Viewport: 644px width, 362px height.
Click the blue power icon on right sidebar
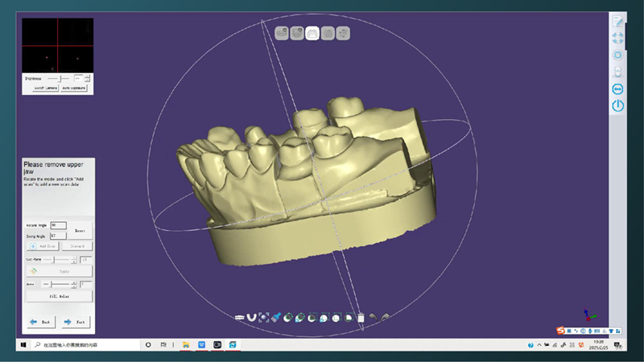[617, 105]
